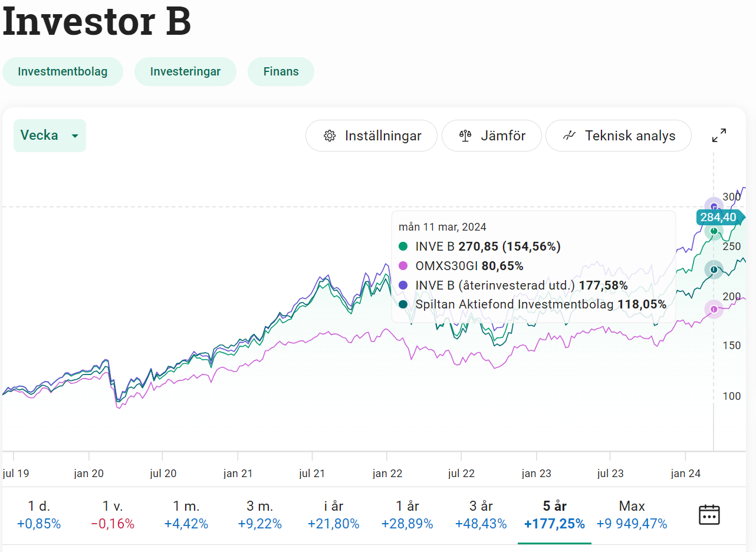The width and height of the screenshot is (756, 552).
Task: Open the Inställningar gear settings
Action: click(371, 136)
